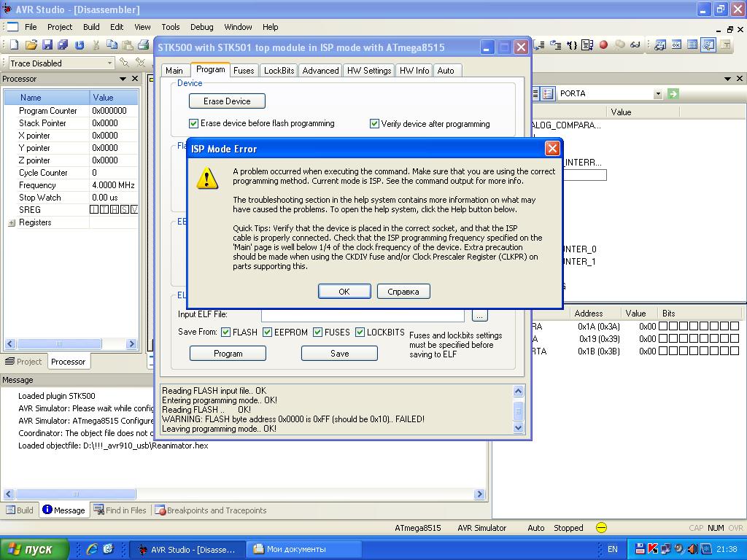Open the Trace Disabled dropdown
Viewport: 747px width, 560px height.
pos(109,63)
